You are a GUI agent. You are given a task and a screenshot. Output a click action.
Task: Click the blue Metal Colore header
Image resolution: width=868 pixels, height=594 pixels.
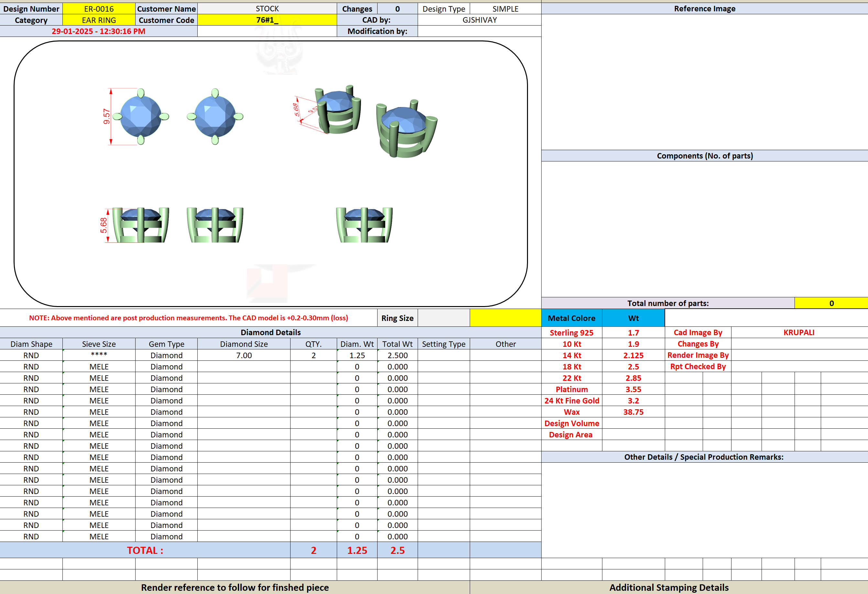click(x=571, y=318)
